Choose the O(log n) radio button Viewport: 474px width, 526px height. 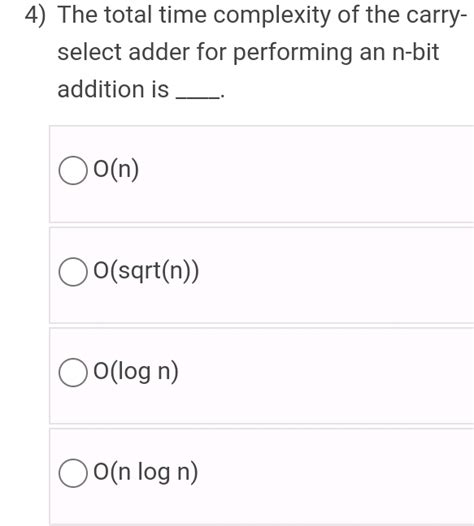(x=73, y=372)
